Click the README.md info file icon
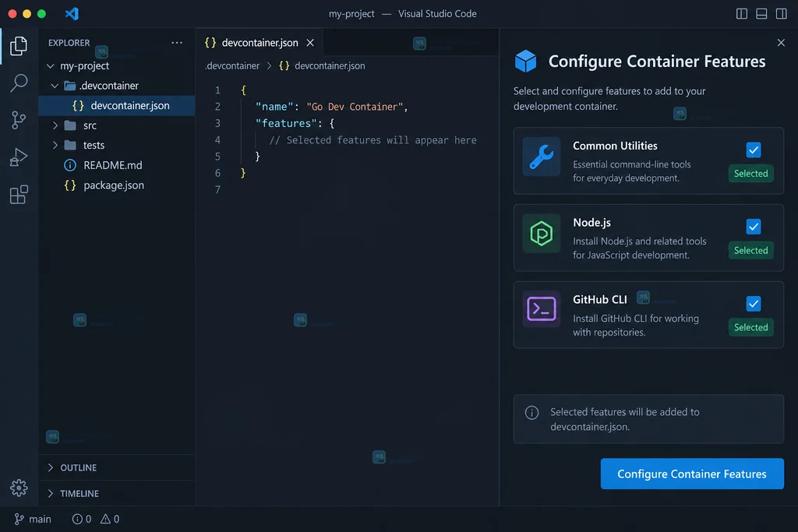 (69, 165)
